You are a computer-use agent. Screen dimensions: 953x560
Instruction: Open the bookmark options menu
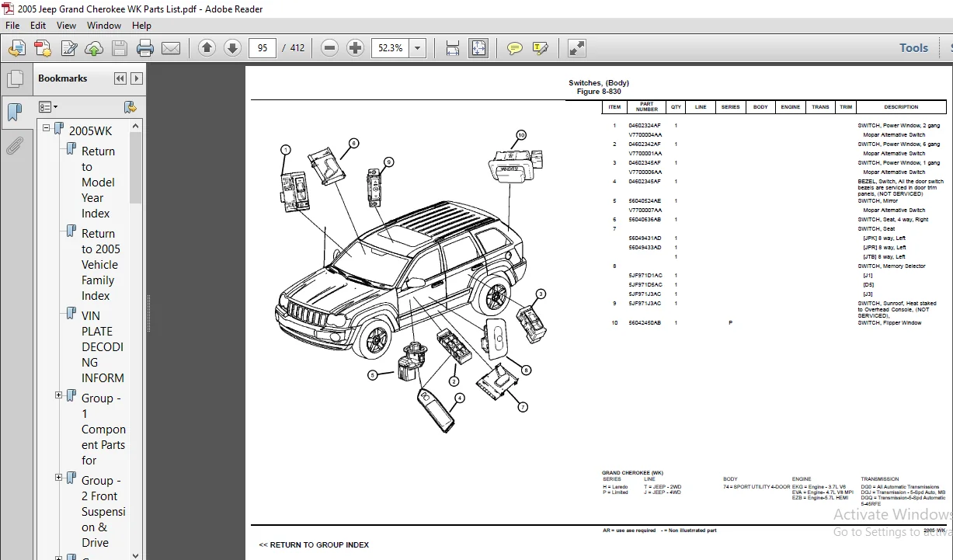pos(48,106)
